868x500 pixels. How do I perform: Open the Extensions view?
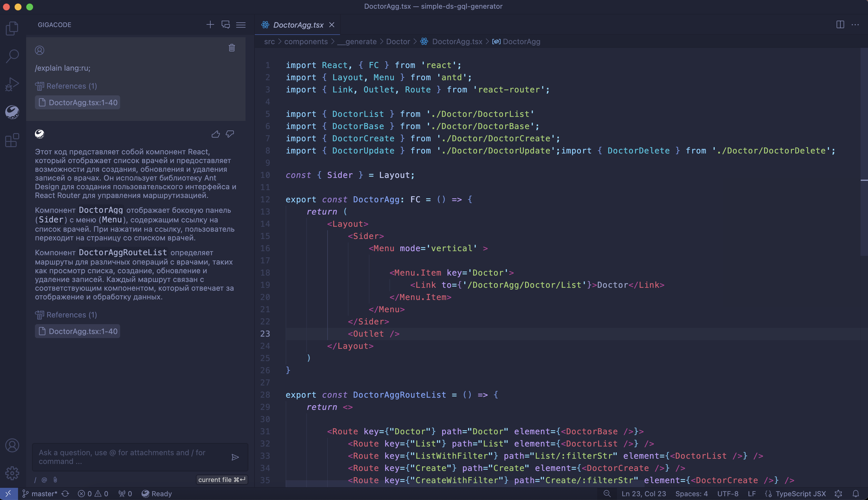13,140
